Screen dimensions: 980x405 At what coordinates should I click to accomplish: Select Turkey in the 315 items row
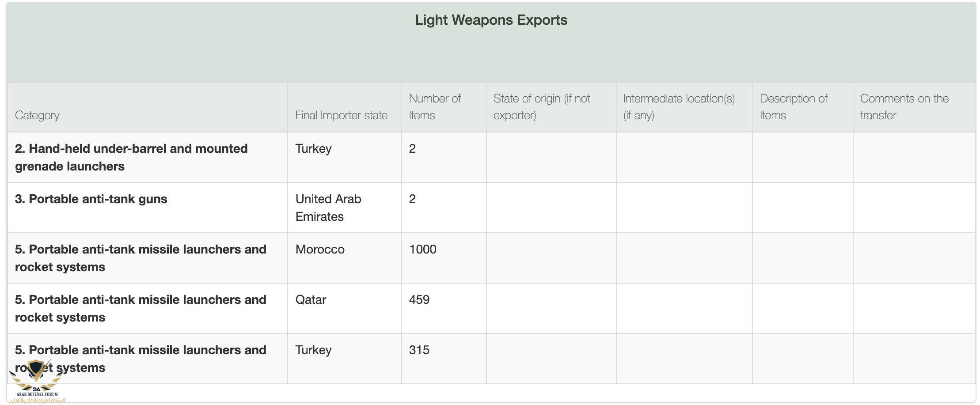(x=313, y=350)
